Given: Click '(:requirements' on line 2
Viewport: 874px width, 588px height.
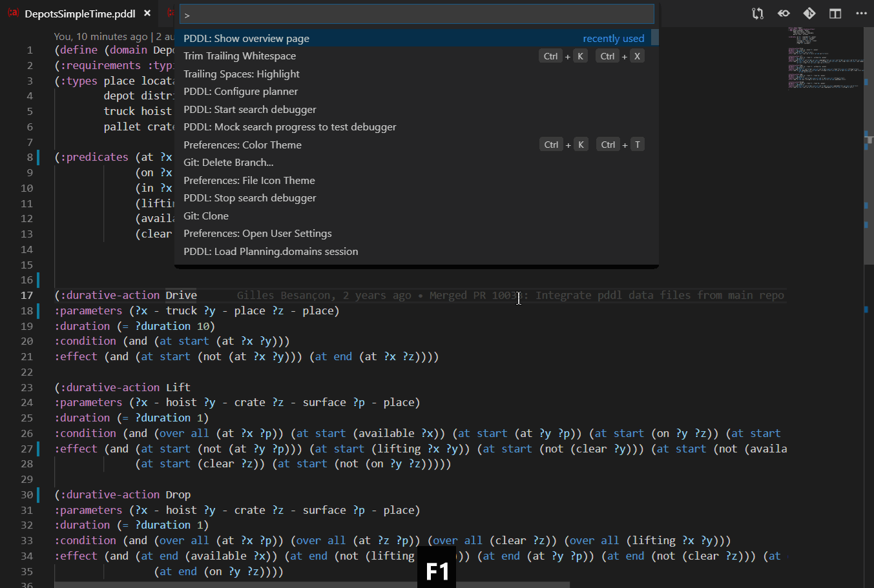Looking at the screenshot, I should click(98, 65).
